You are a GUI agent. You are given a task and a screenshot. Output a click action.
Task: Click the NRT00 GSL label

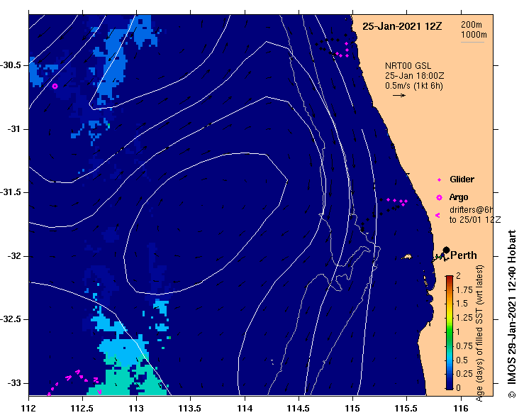click(x=408, y=66)
